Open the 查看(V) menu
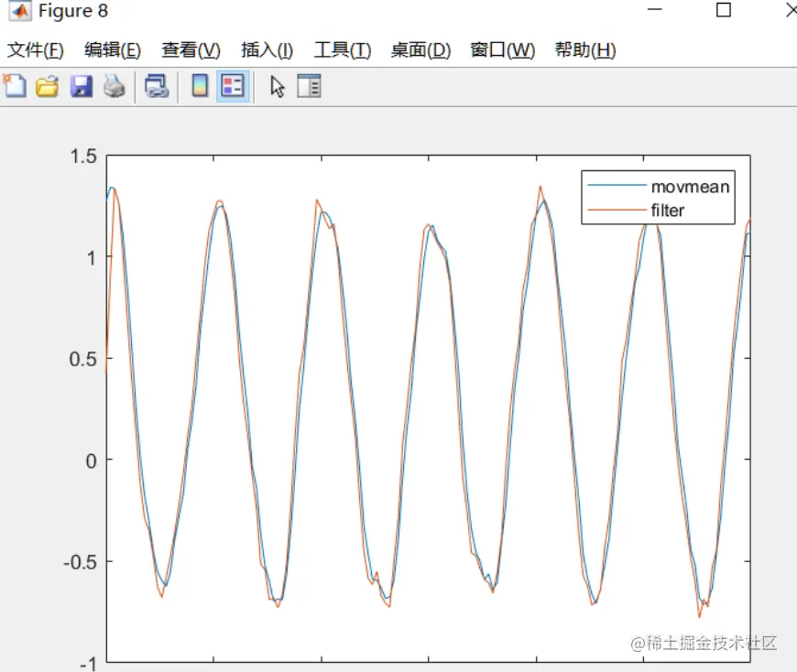 [191, 49]
